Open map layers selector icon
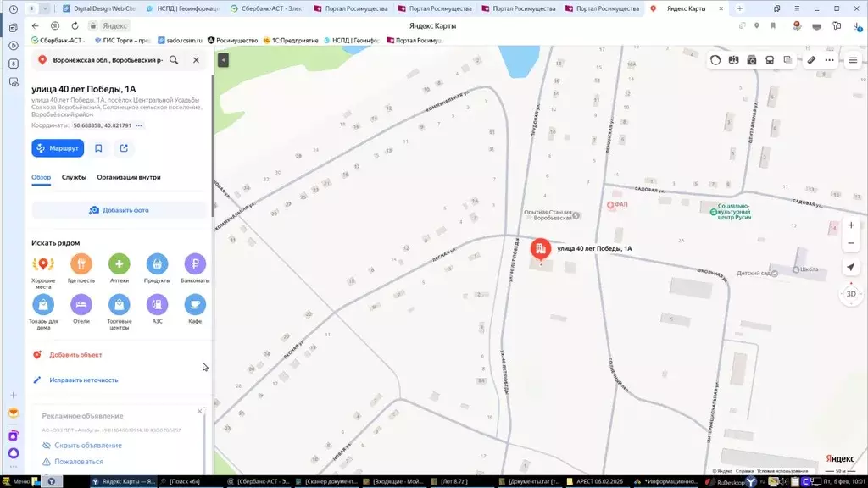Image resolution: width=868 pixels, height=488 pixels. [x=787, y=60]
